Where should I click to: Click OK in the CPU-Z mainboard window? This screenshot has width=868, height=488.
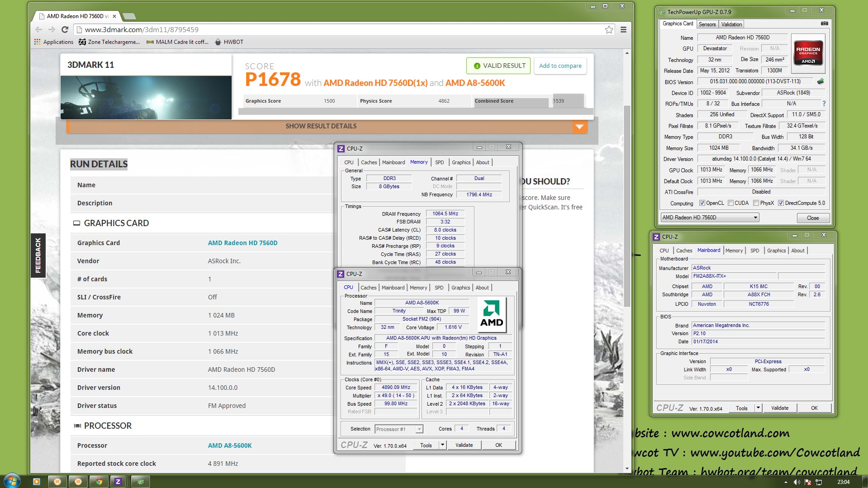click(814, 408)
